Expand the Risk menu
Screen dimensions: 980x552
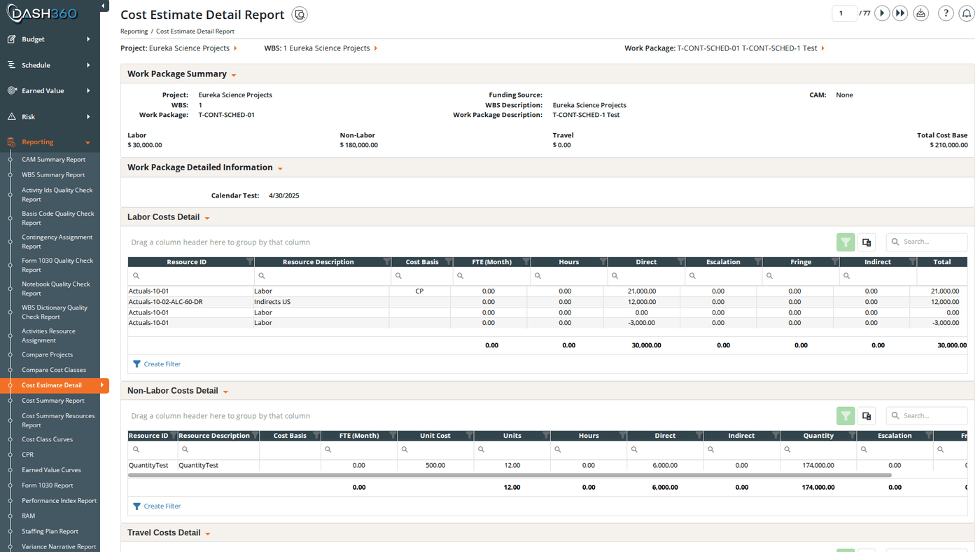point(50,117)
